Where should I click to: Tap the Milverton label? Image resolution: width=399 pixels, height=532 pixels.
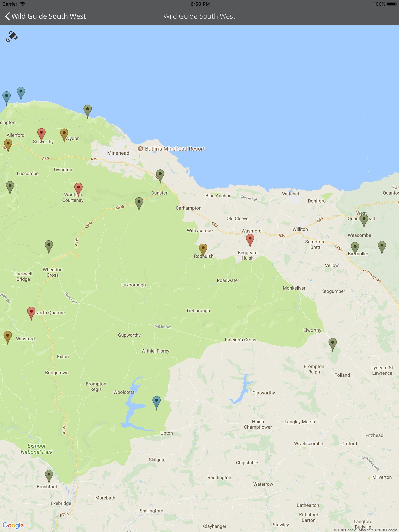pyautogui.click(x=382, y=477)
